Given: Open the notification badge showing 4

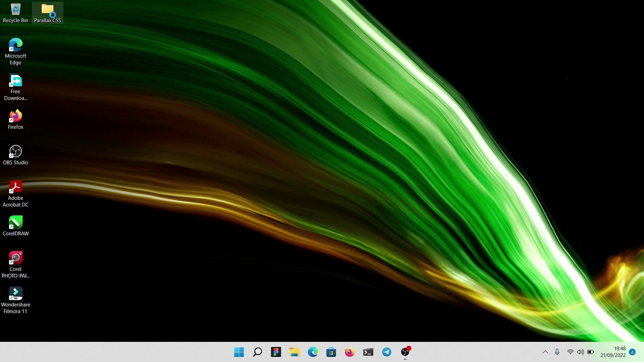Looking at the screenshot, I should (x=632, y=352).
